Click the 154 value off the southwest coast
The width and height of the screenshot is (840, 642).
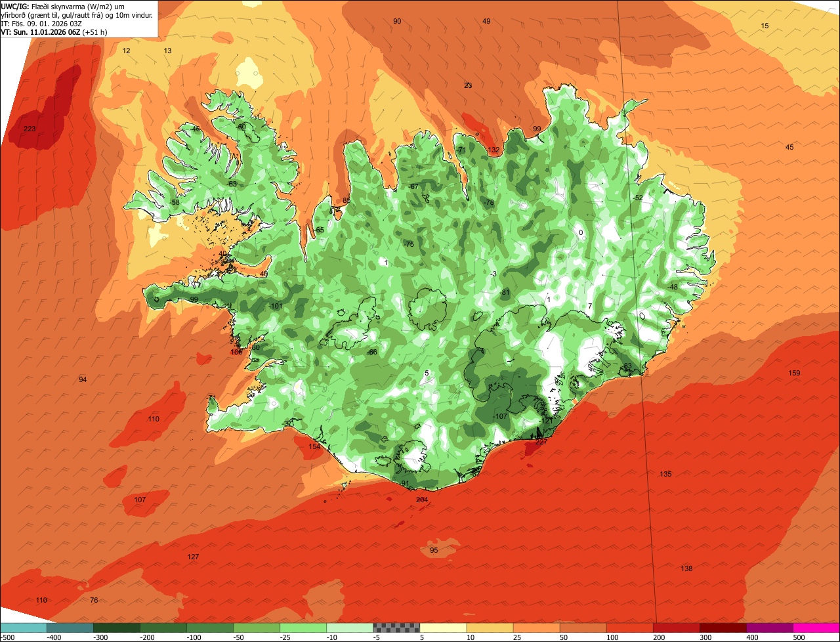pos(315,446)
